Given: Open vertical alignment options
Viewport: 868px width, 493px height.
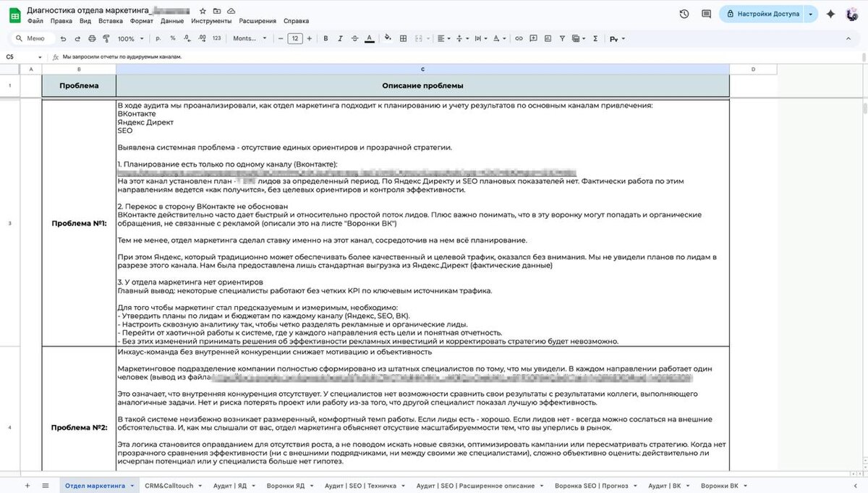Looking at the screenshot, I should [464, 38].
